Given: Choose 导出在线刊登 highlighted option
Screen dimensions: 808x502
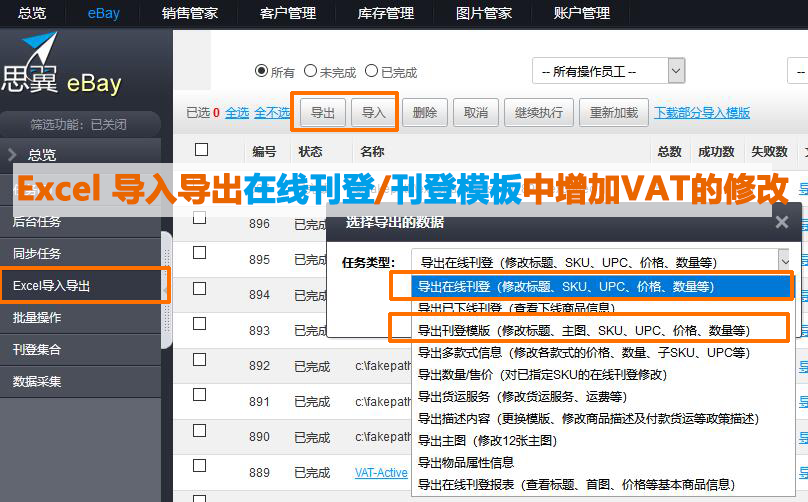Looking at the screenshot, I should (601, 287).
